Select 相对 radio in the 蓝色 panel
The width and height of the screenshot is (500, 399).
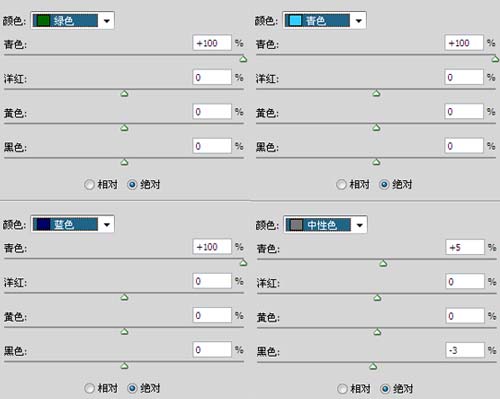[89, 388]
